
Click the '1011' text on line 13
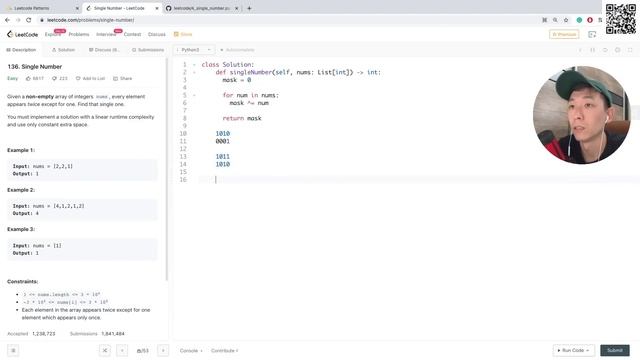click(x=222, y=156)
